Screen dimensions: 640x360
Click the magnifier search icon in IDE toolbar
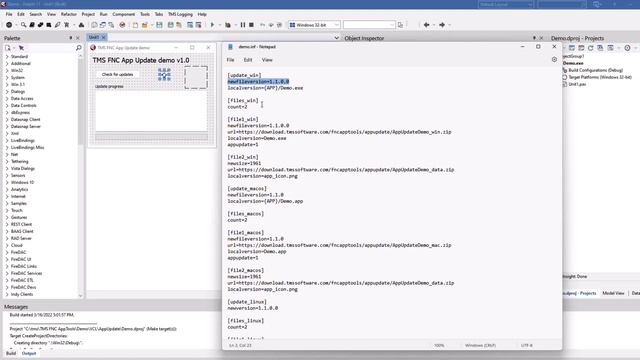[23, 25]
